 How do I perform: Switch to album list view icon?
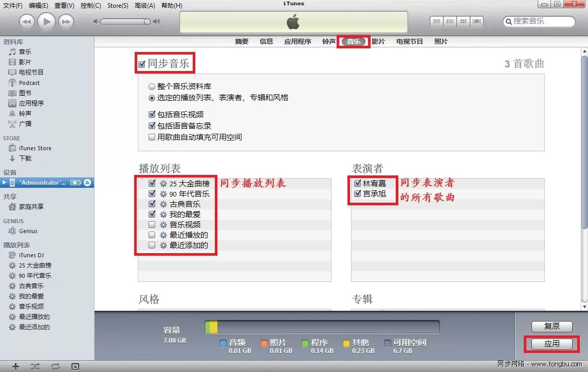coord(450,22)
